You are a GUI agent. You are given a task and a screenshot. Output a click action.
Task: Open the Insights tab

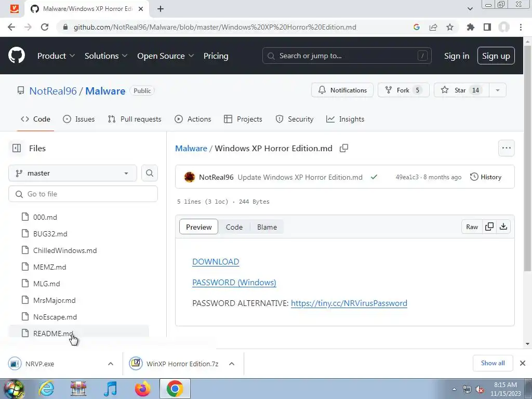coord(345,119)
